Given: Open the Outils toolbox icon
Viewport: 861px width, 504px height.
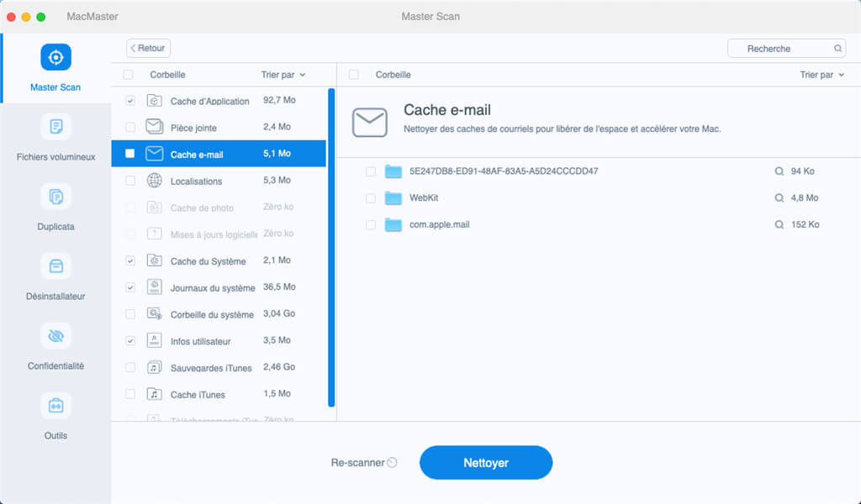Looking at the screenshot, I should pos(55,406).
